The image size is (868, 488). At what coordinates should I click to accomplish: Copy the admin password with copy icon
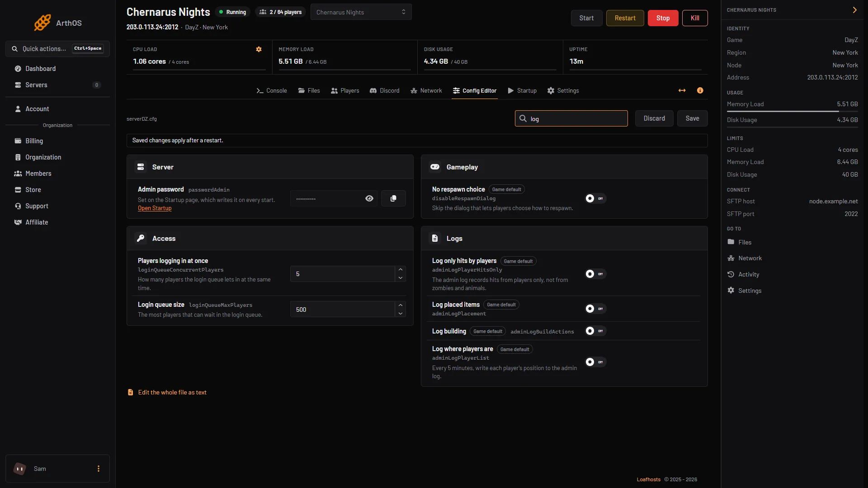click(x=393, y=198)
